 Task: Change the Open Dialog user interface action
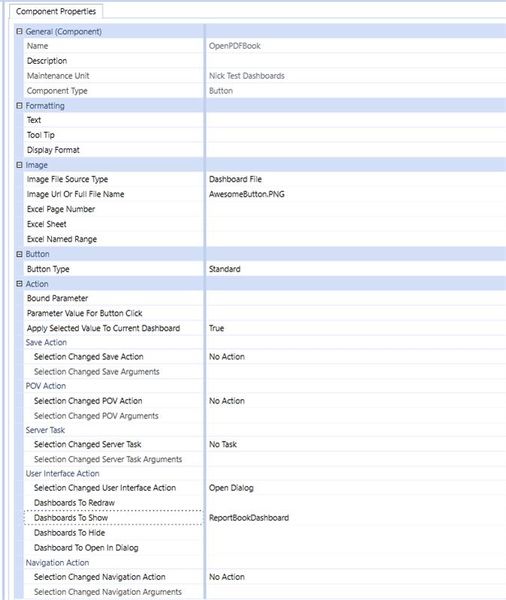(356, 488)
